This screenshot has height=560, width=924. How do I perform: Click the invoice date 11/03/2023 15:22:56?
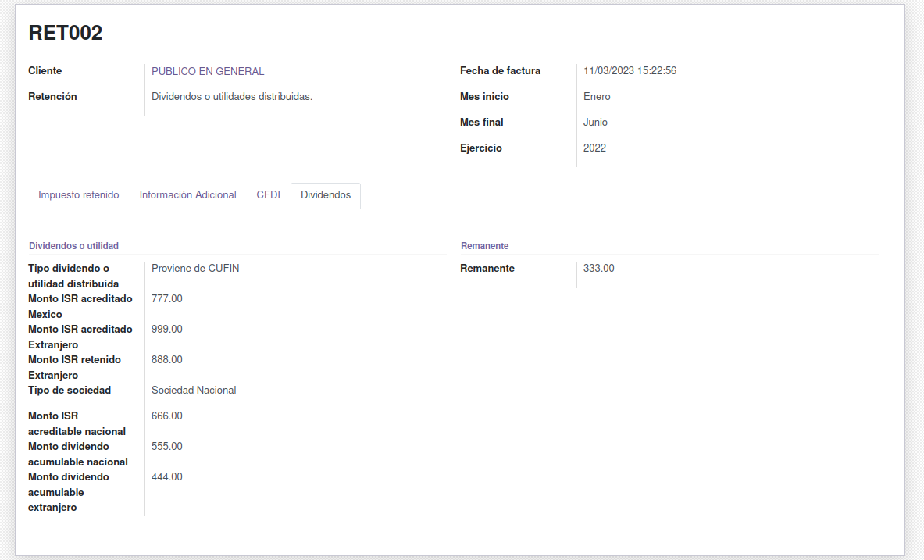click(x=630, y=71)
